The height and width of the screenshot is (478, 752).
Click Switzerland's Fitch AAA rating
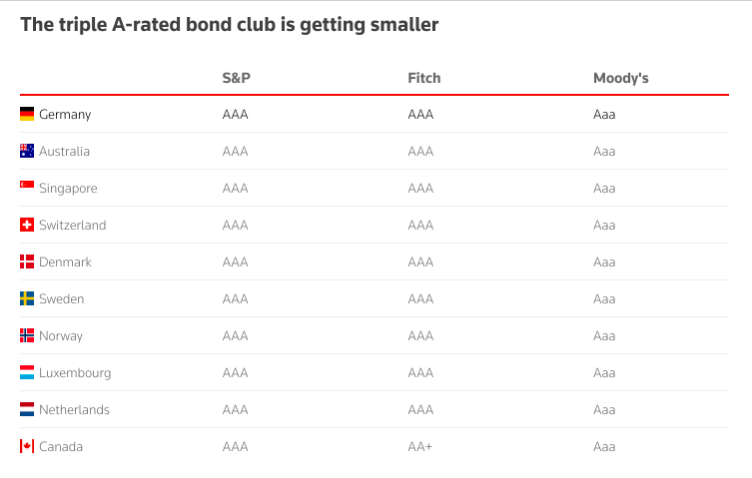tap(421, 225)
